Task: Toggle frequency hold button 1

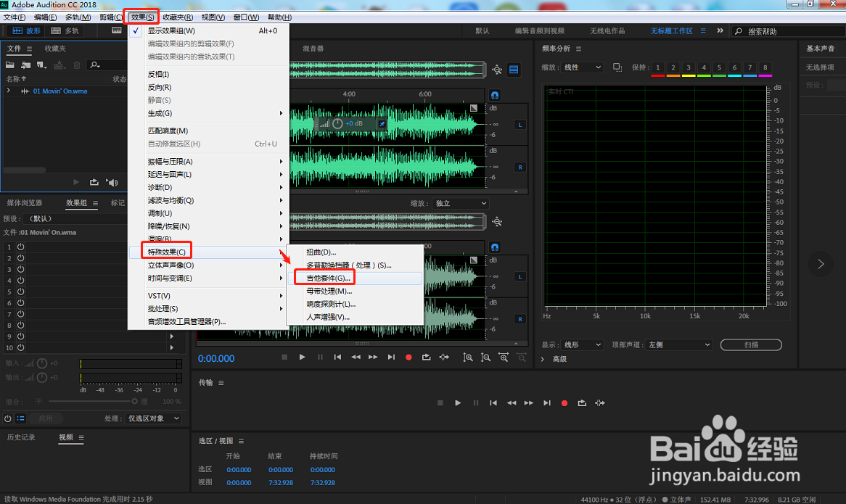Action: (x=657, y=67)
